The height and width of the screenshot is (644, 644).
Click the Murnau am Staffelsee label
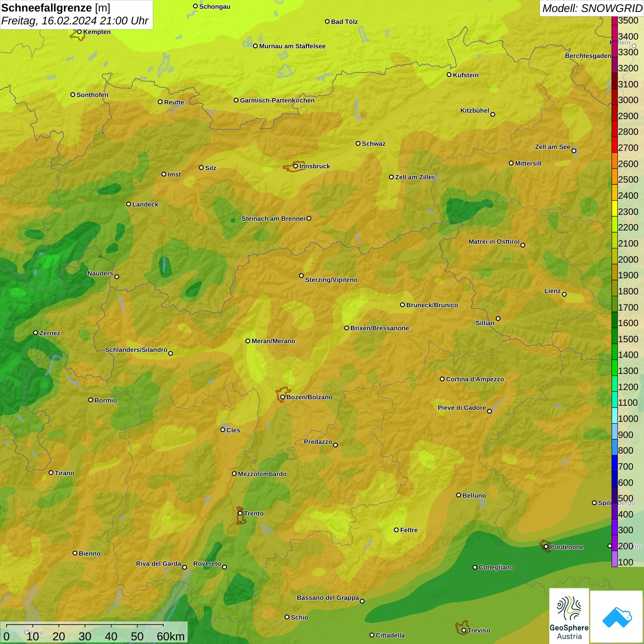[292, 46]
